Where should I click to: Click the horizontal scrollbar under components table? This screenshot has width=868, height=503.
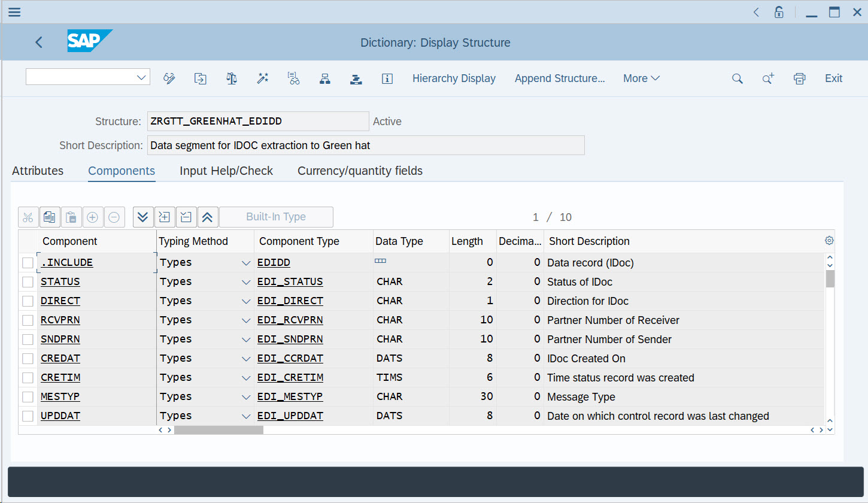pyautogui.click(x=218, y=430)
